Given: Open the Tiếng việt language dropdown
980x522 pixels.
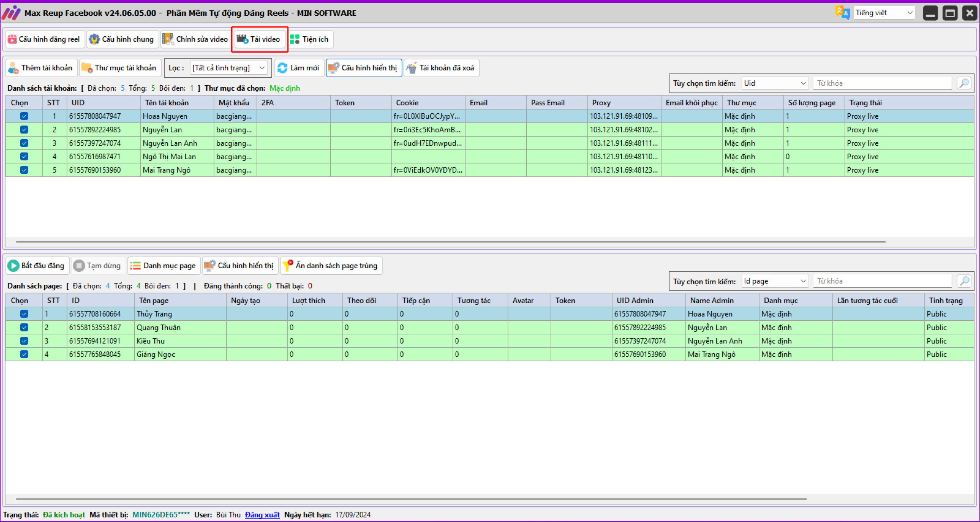Looking at the screenshot, I should (884, 13).
